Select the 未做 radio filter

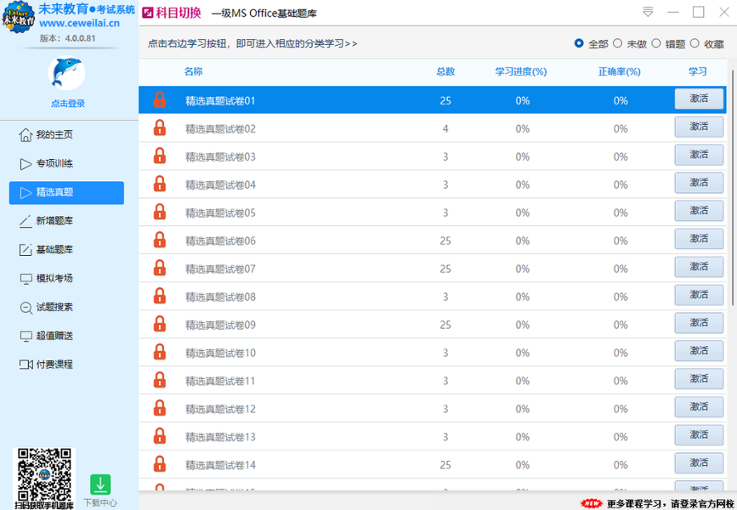(x=618, y=44)
